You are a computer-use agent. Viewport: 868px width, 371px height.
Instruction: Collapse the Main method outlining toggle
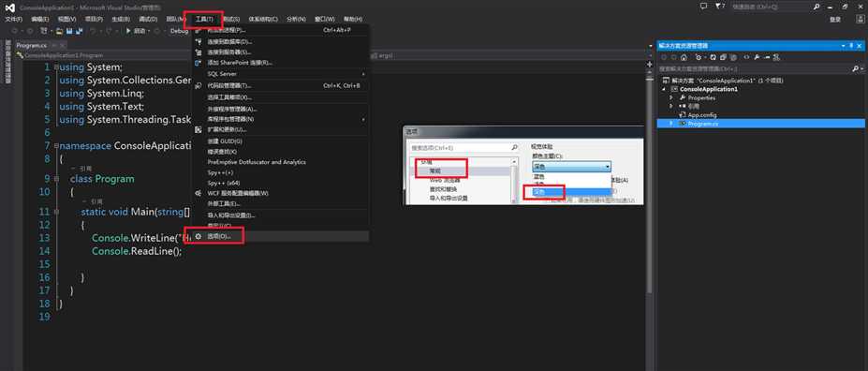coord(56,212)
